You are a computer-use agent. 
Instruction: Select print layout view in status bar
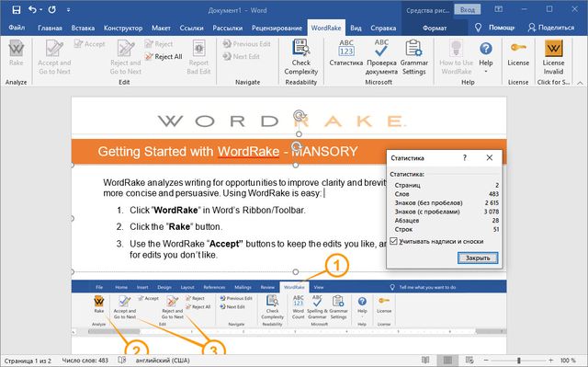point(447,361)
